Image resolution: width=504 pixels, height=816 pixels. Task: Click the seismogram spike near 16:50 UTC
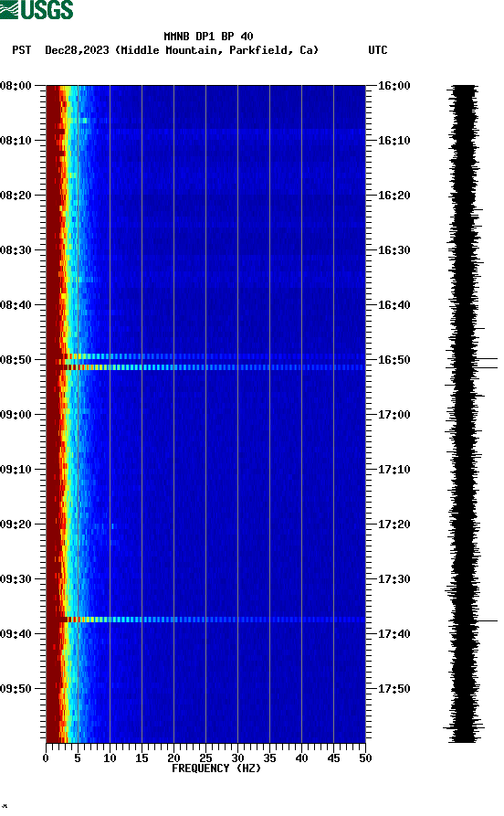coord(488,358)
